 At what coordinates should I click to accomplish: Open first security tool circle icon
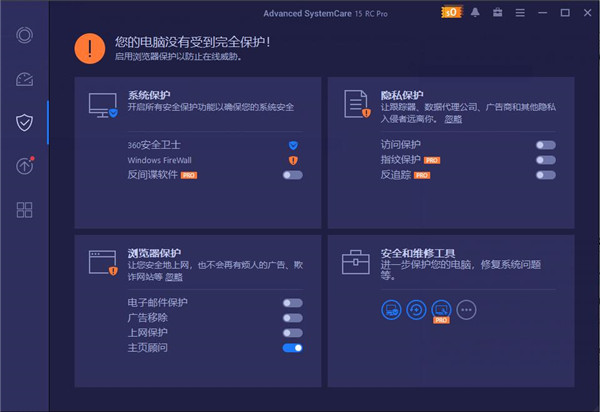[x=391, y=310]
